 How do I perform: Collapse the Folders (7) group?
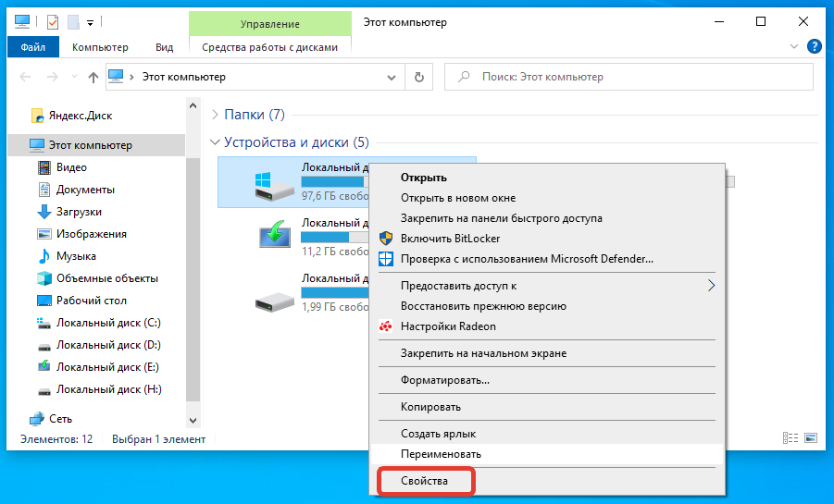(216, 115)
